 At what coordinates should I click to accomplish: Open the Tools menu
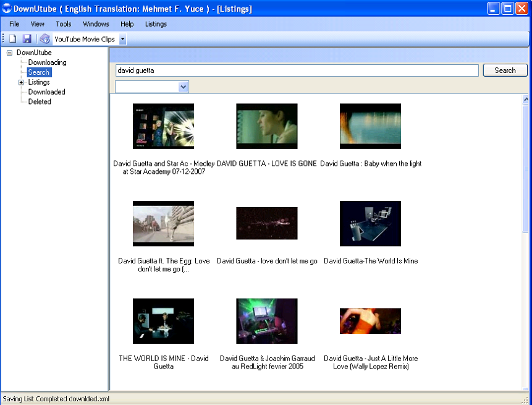click(x=64, y=24)
